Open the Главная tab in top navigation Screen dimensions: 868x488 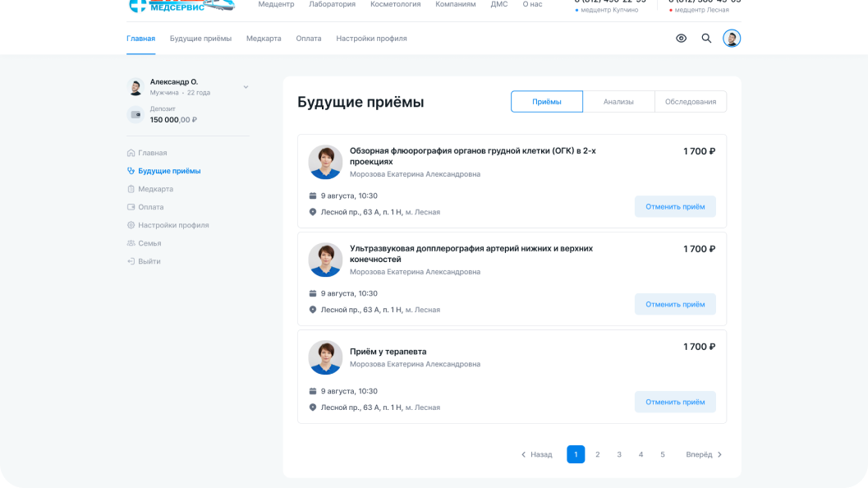pyautogui.click(x=140, y=39)
